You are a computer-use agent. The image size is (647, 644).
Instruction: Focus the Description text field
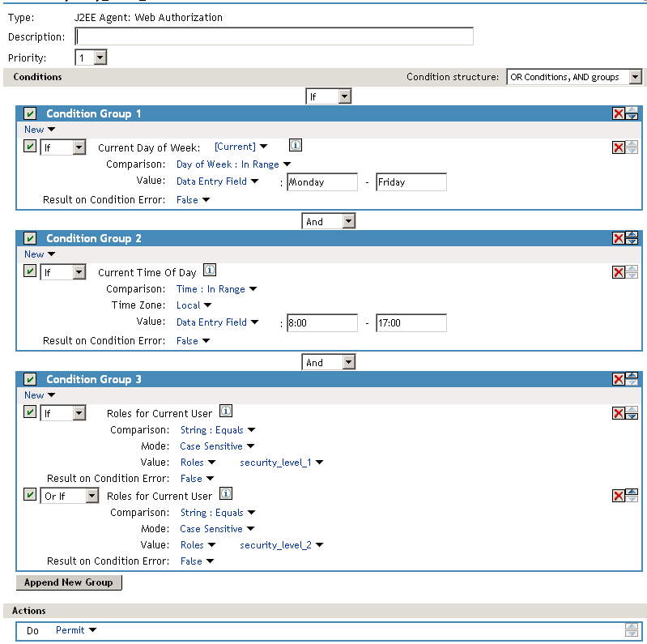coord(274,36)
